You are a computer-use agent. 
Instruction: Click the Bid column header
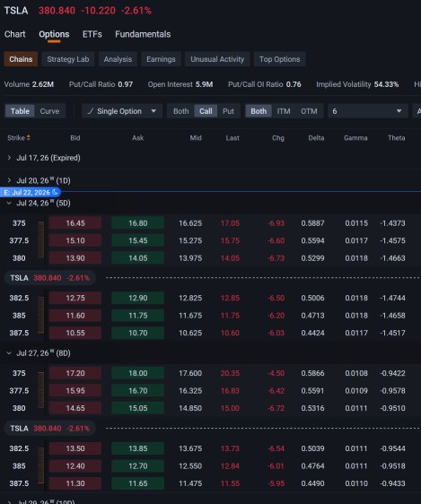(75, 138)
